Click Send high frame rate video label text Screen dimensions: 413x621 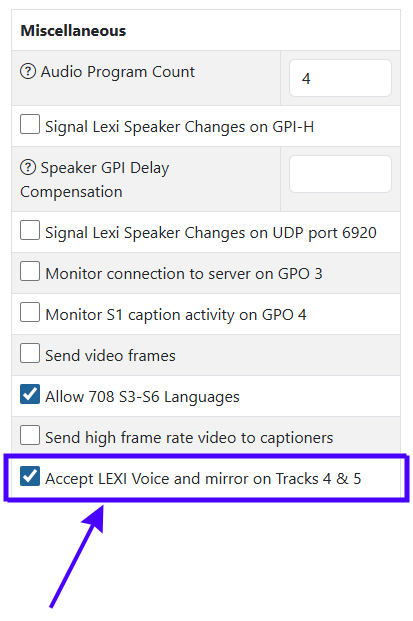point(189,438)
